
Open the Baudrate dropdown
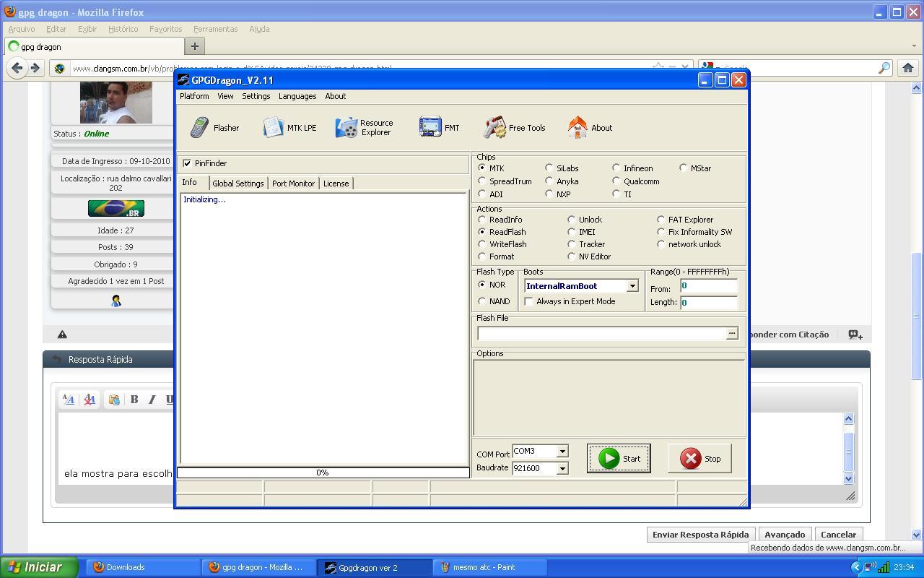pos(562,468)
